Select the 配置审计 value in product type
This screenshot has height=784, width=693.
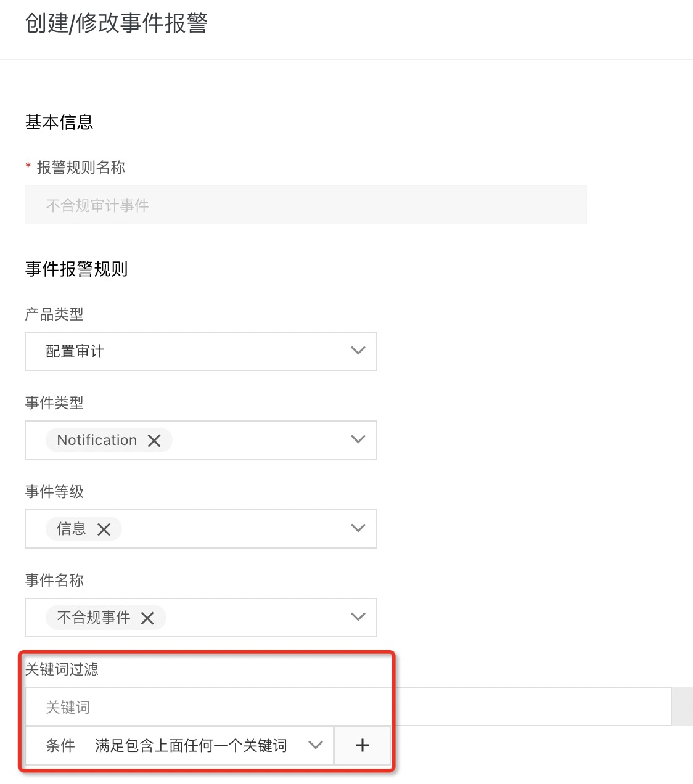pyautogui.click(x=75, y=351)
